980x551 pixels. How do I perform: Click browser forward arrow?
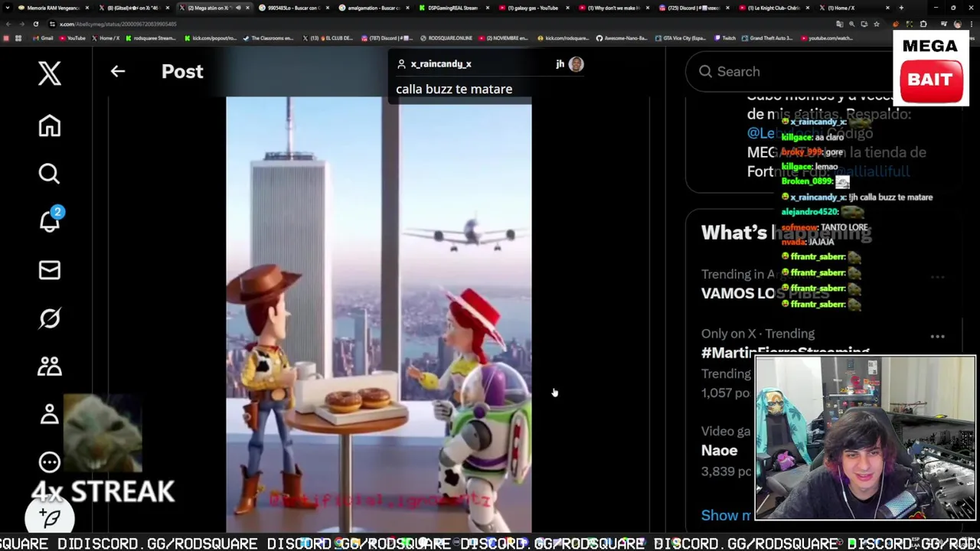point(22,24)
